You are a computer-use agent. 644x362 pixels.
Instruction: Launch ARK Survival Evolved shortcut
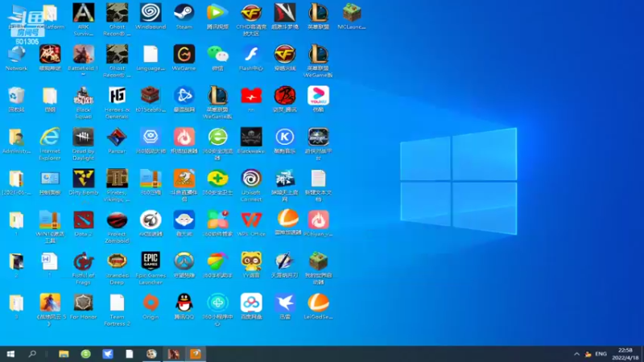[84, 19]
